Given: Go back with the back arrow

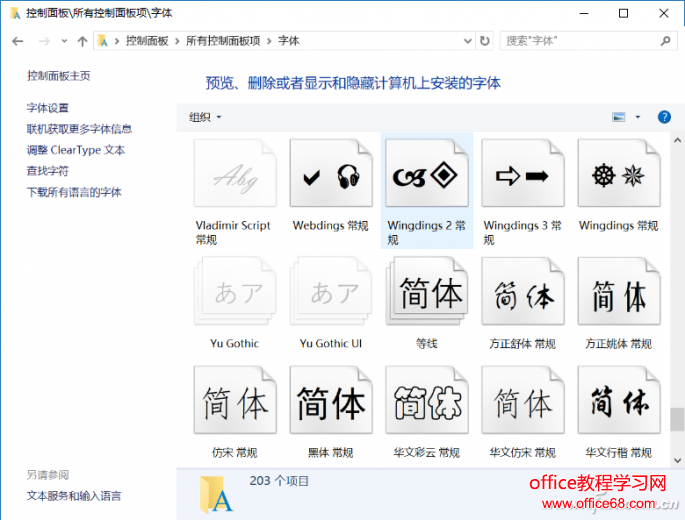Looking at the screenshot, I should [17, 41].
